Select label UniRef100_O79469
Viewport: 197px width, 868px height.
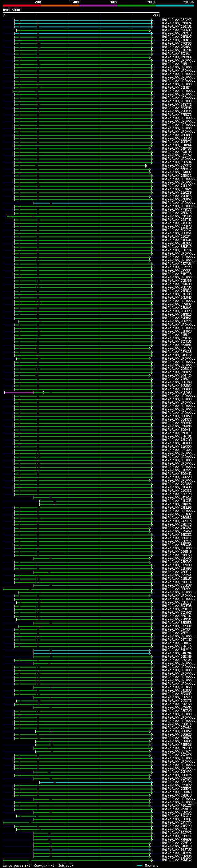(177, 531)
